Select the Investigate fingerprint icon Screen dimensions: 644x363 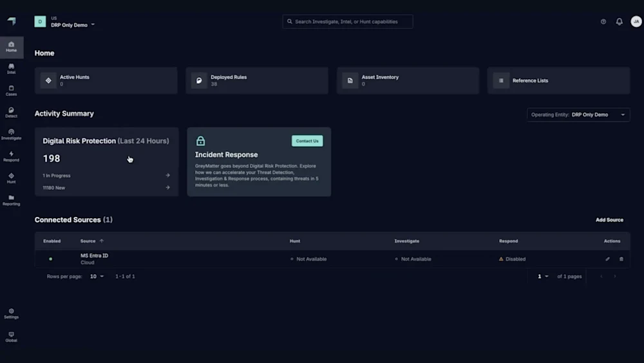11,134
